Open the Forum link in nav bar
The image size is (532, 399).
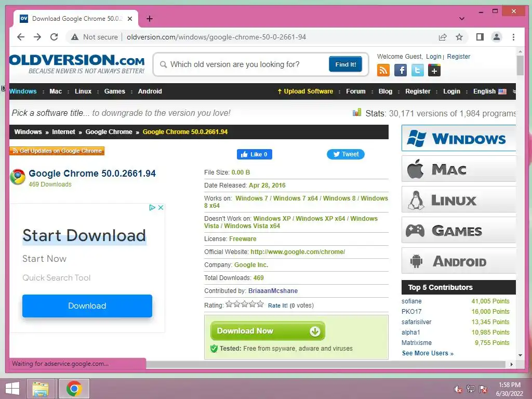(355, 91)
